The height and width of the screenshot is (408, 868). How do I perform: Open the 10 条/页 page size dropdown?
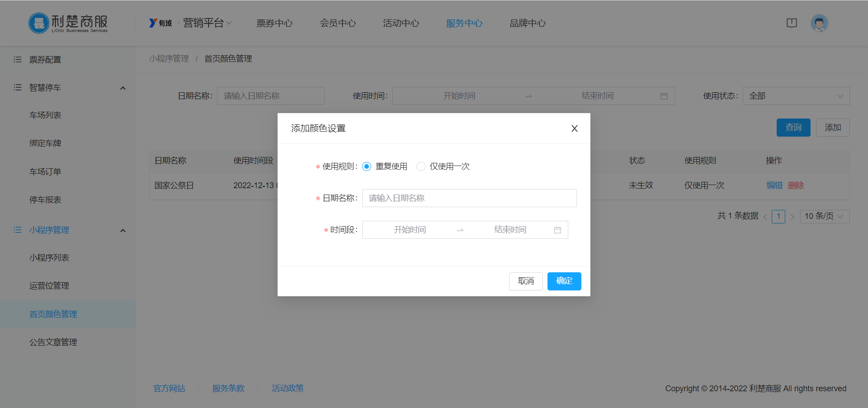[825, 216]
